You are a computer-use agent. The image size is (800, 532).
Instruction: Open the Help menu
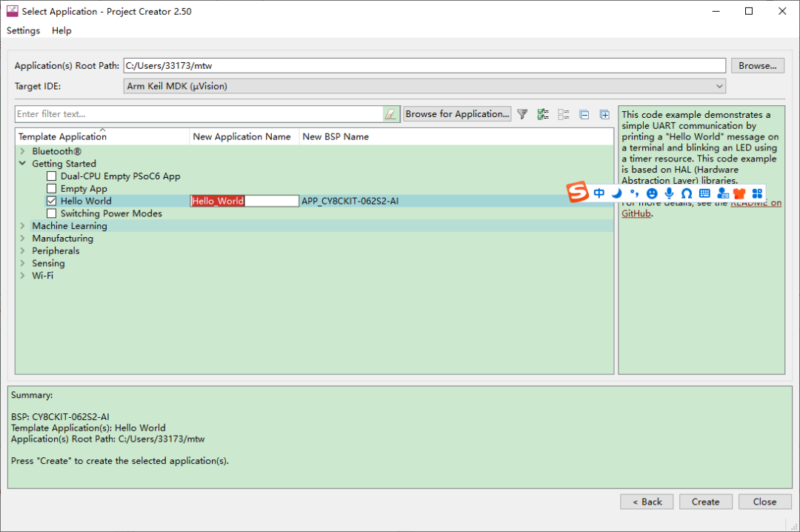coord(61,30)
